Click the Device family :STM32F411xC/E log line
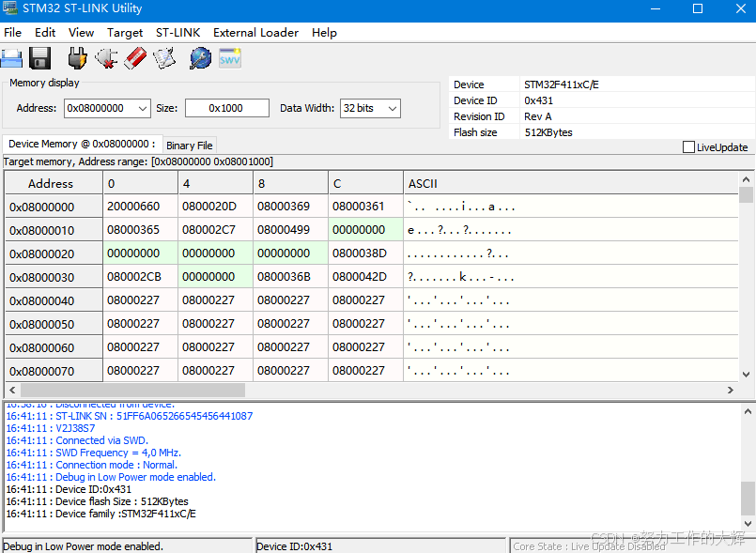The width and height of the screenshot is (756, 553). coord(101,514)
